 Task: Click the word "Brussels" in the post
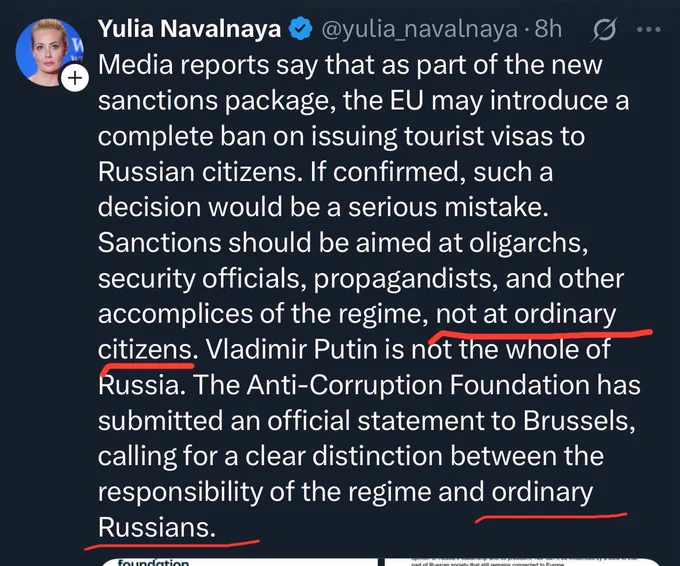579,421
